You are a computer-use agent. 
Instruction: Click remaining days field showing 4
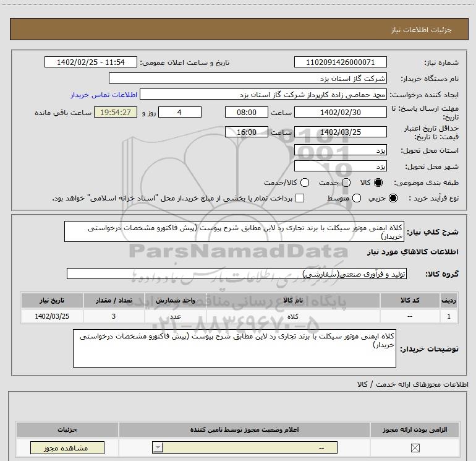(180, 112)
